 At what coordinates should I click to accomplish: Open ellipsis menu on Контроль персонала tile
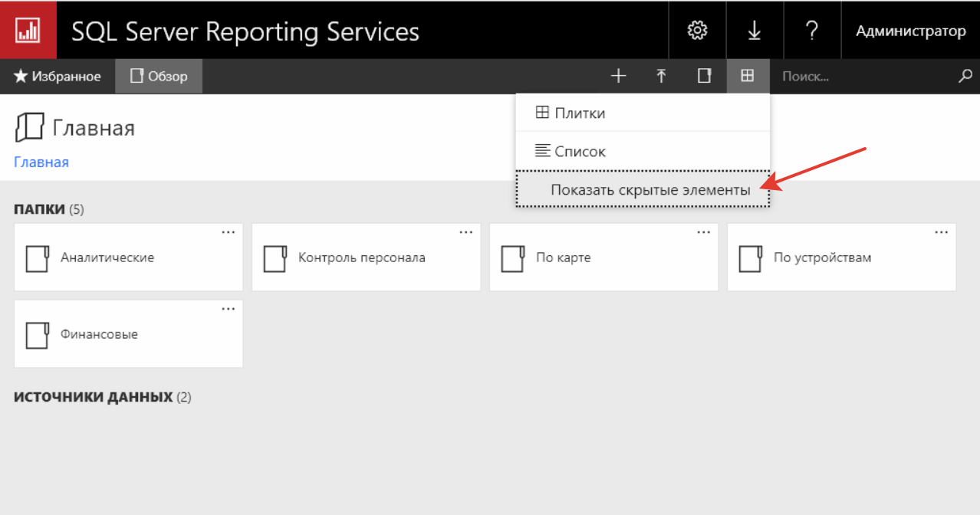point(465,232)
